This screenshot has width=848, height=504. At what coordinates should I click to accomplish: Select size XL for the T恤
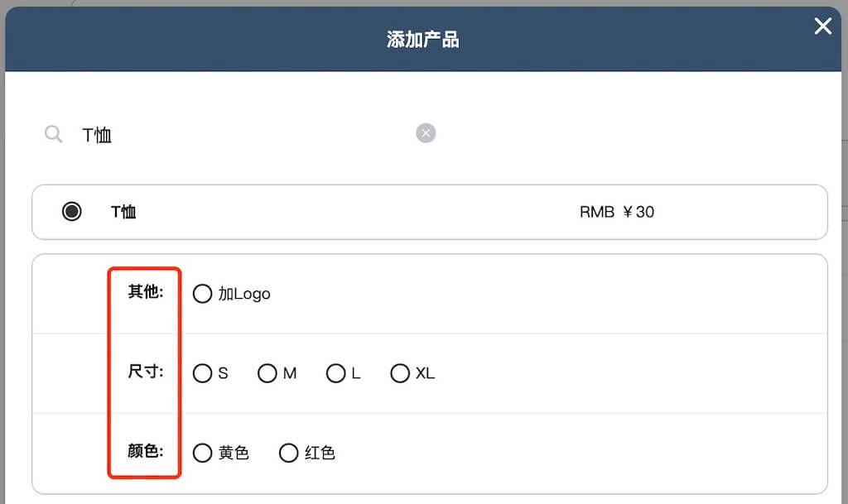pyautogui.click(x=401, y=373)
